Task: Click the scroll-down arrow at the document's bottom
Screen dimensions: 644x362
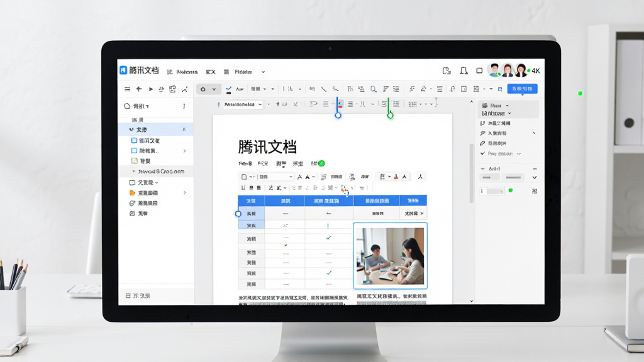Action: click(472, 301)
